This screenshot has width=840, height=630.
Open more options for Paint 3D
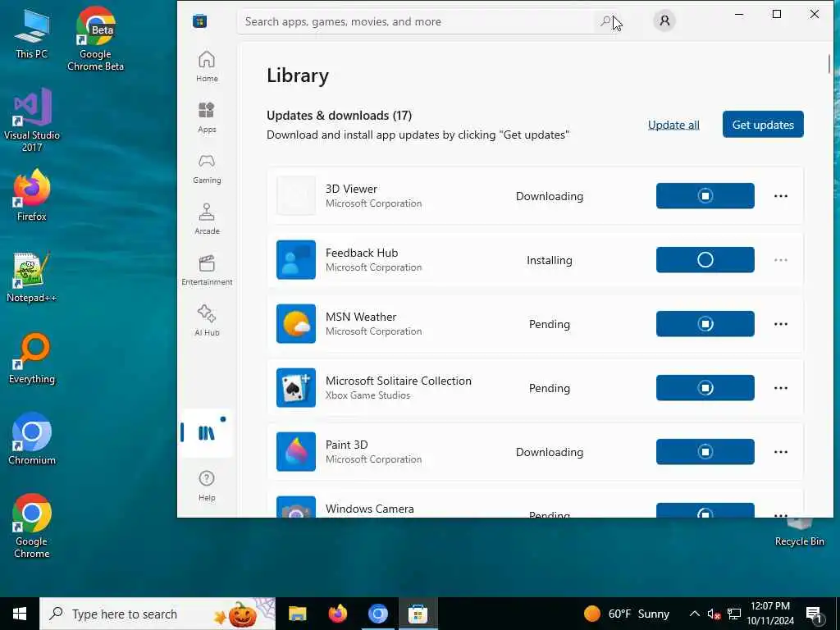[x=781, y=452]
